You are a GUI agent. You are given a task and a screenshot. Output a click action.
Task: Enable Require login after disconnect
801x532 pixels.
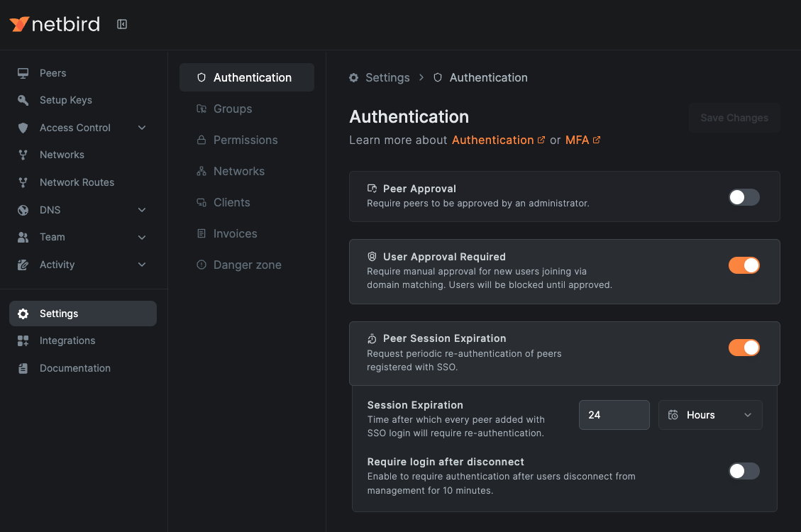[744, 471]
